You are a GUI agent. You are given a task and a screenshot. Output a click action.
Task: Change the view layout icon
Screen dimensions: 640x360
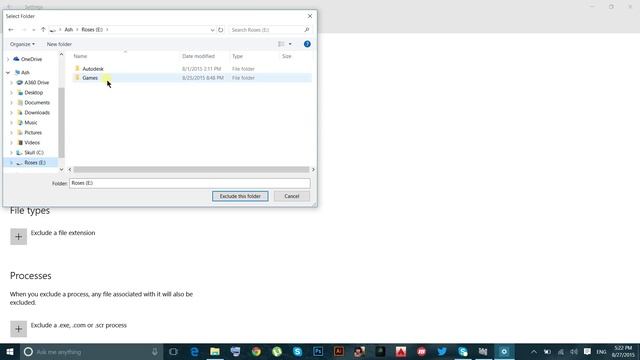point(281,44)
